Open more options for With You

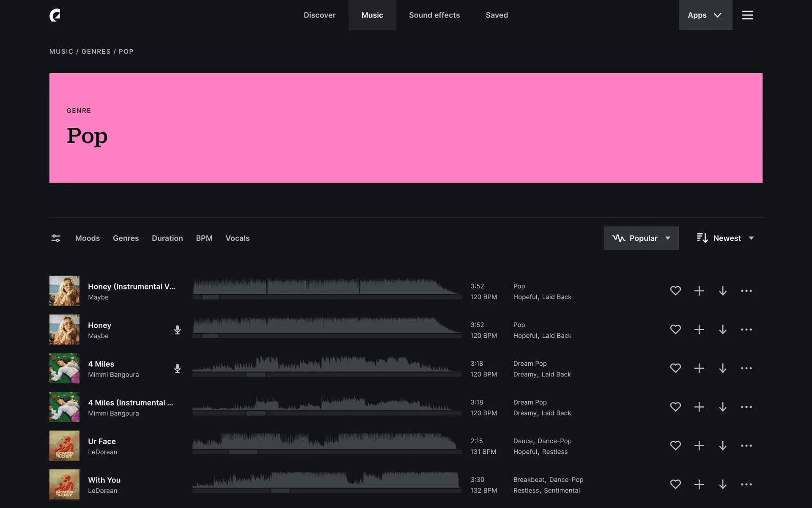coord(746,484)
